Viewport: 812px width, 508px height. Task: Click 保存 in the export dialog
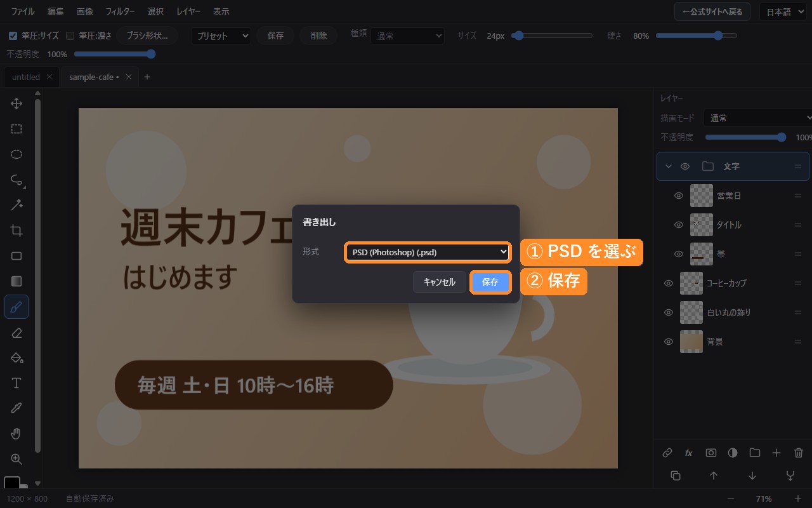click(x=490, y=282)
